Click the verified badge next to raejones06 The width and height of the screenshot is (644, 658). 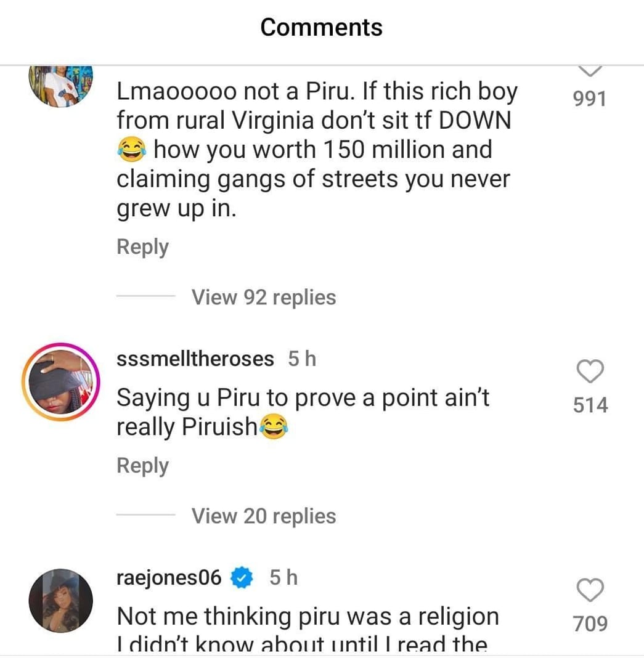(242, 578)
